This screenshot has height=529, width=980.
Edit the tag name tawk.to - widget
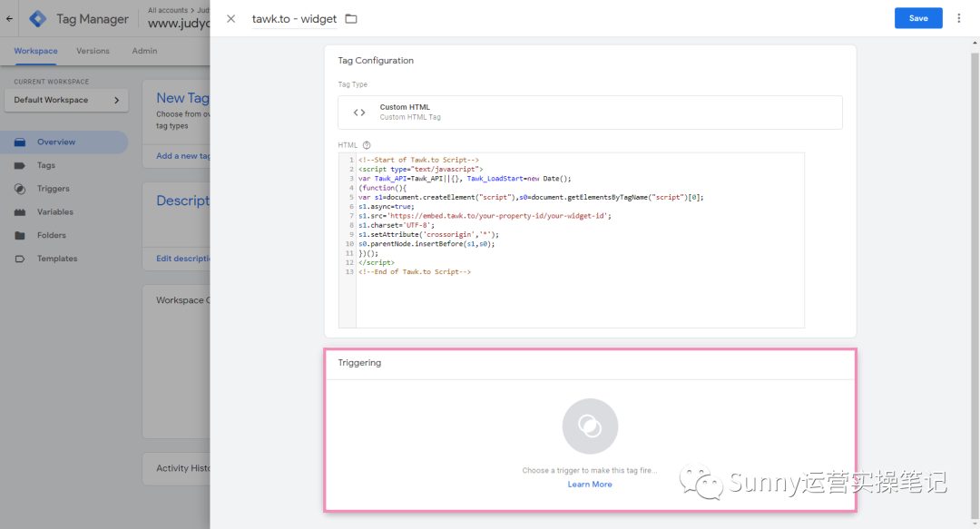294,19
